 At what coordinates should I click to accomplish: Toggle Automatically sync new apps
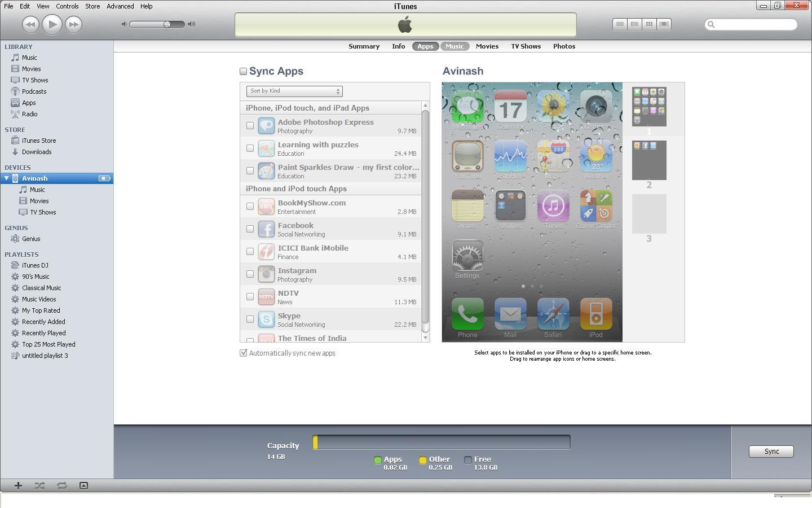[244, 353]
